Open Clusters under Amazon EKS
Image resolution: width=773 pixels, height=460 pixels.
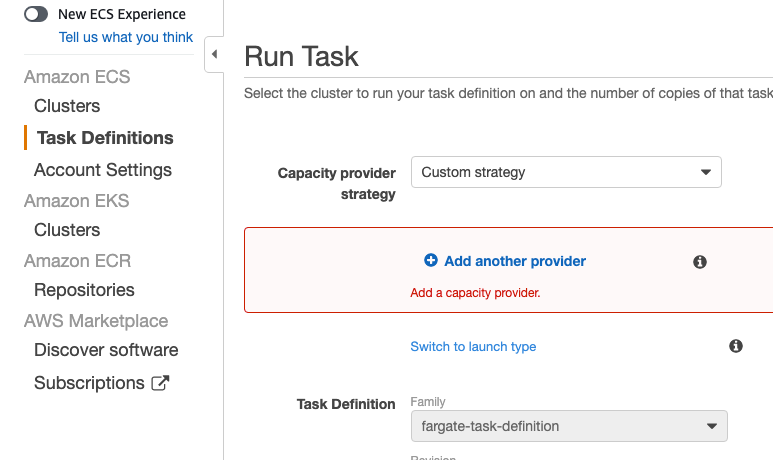pyautogui.click(x=67, y=230)
